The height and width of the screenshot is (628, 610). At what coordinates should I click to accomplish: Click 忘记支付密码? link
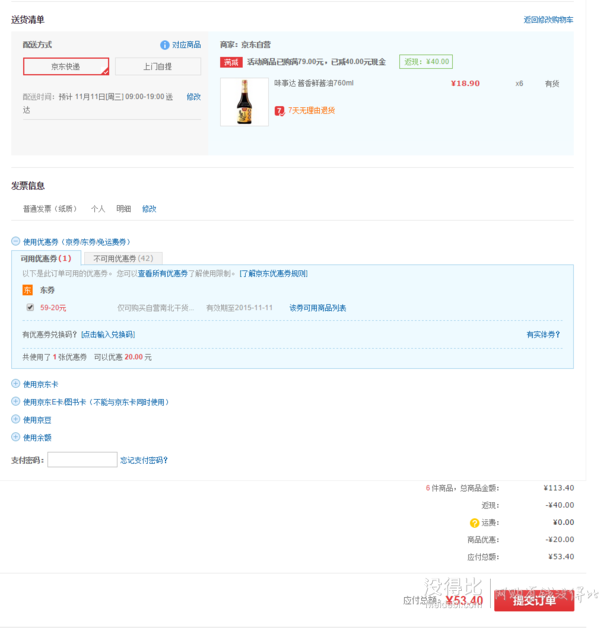[x=144, y=460]
